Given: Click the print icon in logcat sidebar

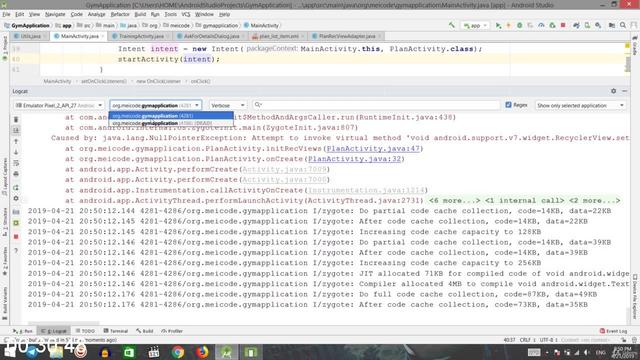Looking at the screenshot, I should tap(16, 173).
